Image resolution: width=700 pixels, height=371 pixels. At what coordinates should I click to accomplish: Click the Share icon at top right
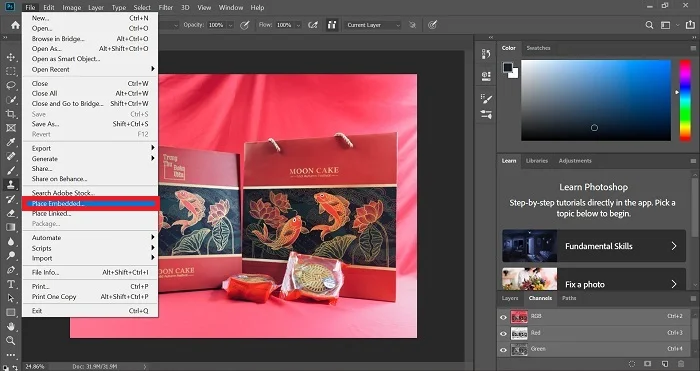[690, 25]
